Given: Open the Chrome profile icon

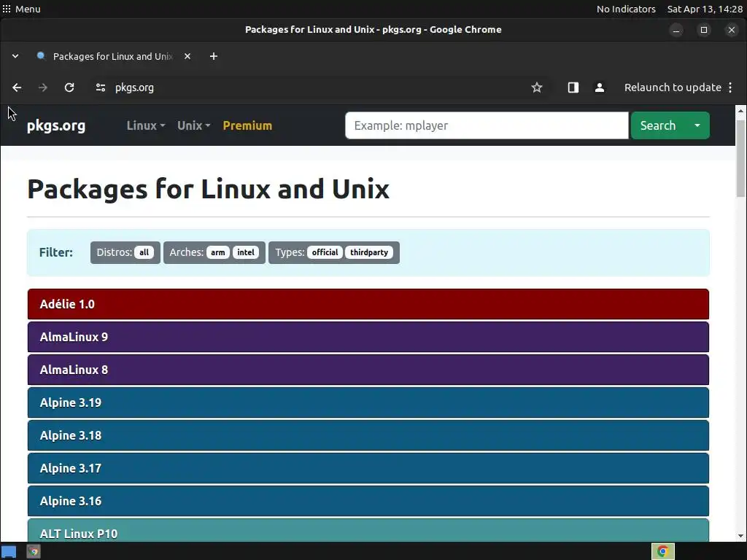Looking at the screenshot, I should coord(600,87).
